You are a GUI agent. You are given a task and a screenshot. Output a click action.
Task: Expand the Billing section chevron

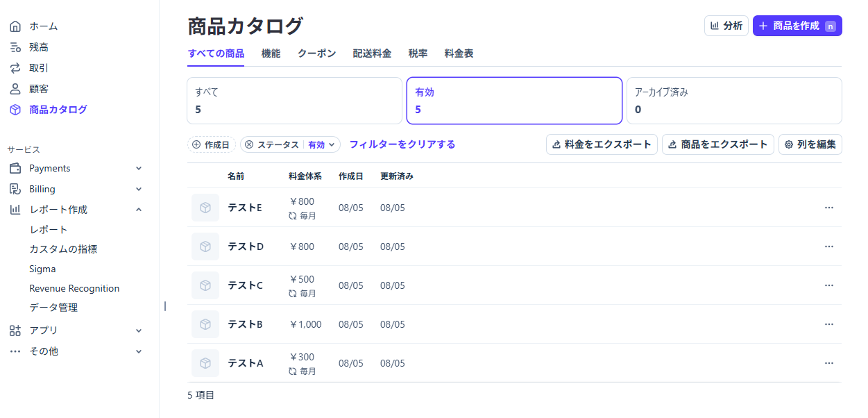139,189
